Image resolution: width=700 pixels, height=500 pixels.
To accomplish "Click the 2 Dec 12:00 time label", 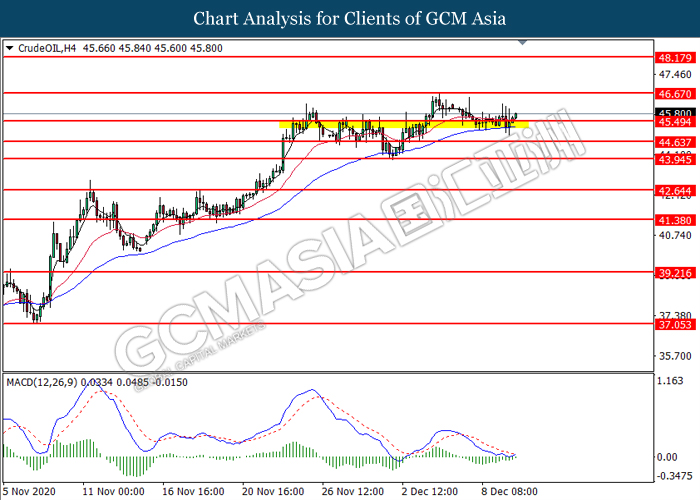I will (x=429, y=492).
